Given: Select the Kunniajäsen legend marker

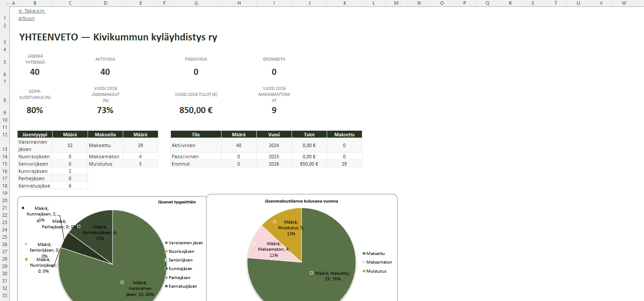Looking at the screenshot, I should (x=167, y=269).
